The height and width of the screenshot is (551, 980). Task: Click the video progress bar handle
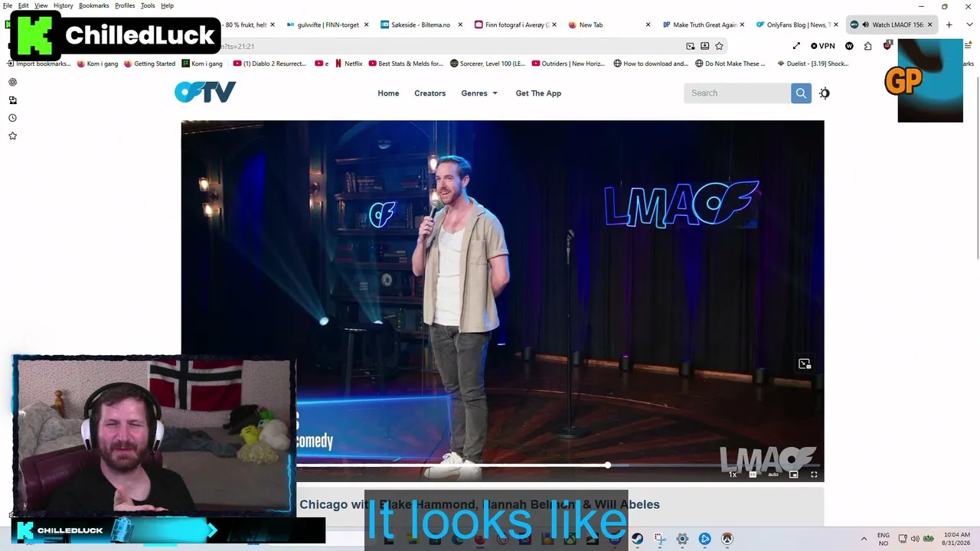607,465
